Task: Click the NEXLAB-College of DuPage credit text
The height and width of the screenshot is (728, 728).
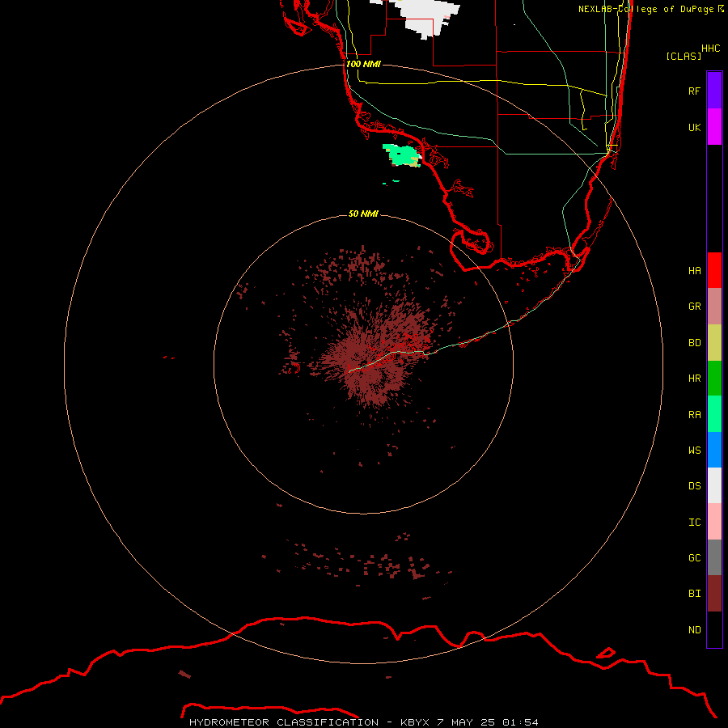Action: (645, 9)
